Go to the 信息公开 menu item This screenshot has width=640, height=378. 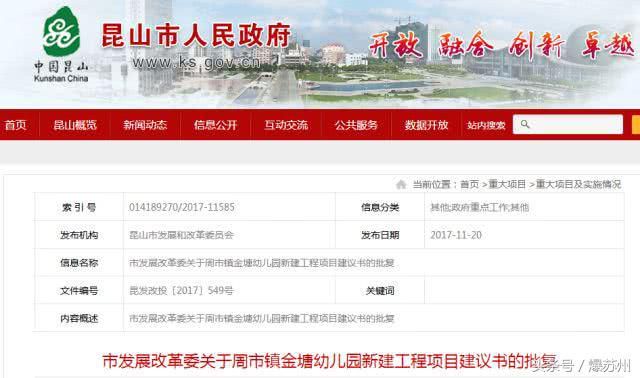click(216, 125)
